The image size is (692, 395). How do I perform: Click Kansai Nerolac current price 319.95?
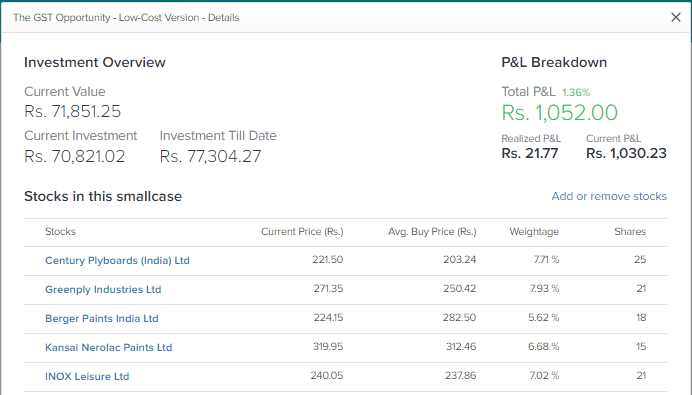tap(328, 346)
